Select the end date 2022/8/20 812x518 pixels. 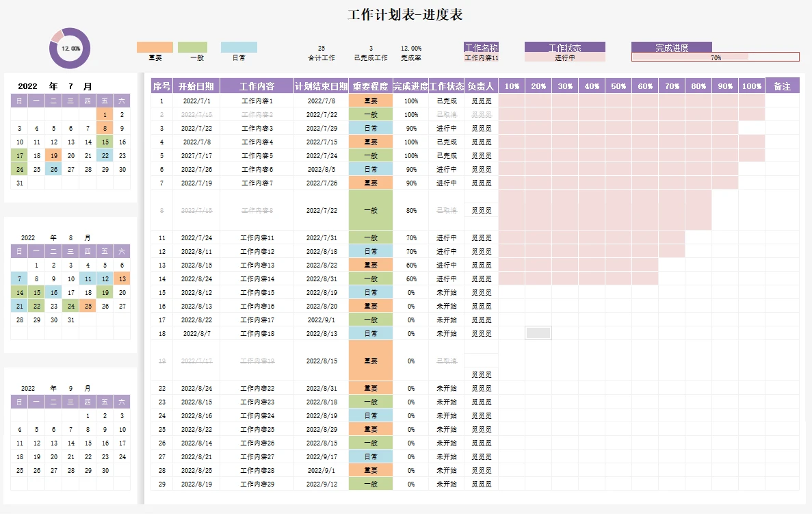pos(321,306)
